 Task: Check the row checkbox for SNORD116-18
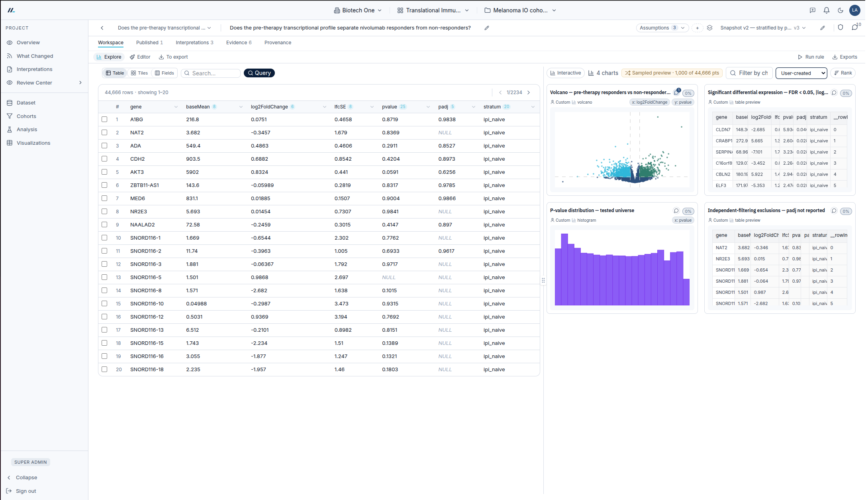point(104,369)
